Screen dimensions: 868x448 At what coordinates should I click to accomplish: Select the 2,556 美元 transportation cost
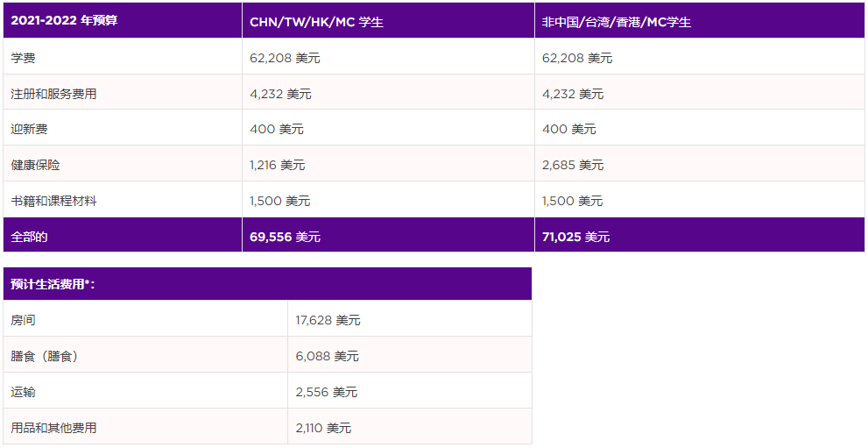click(x=327, y=392)
